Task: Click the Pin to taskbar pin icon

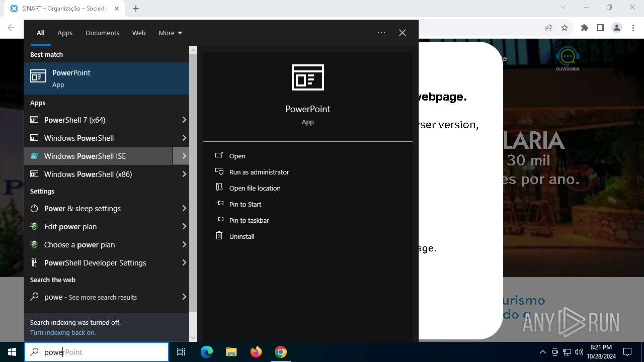Action: click(x=219, y=220)
